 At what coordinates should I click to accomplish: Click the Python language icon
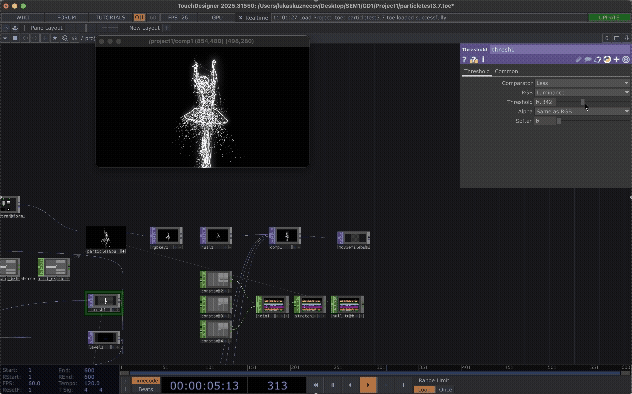pyautogui.click(x=607, y=60)
